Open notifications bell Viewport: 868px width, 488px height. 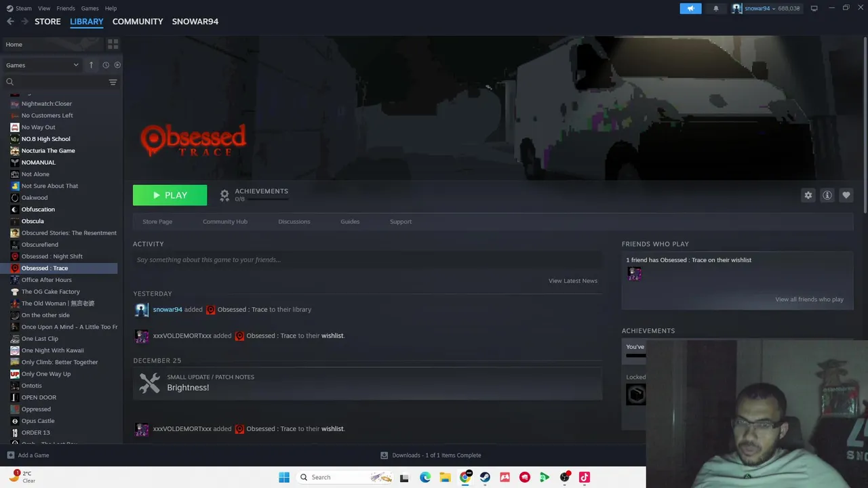point(716,8)
